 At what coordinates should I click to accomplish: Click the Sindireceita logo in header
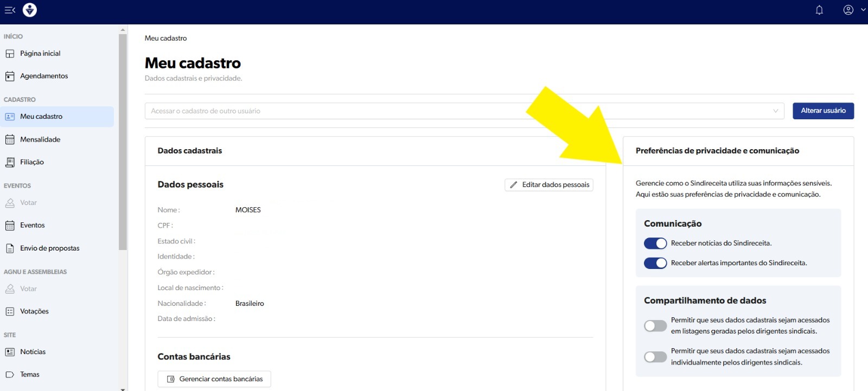coord(30,10)
